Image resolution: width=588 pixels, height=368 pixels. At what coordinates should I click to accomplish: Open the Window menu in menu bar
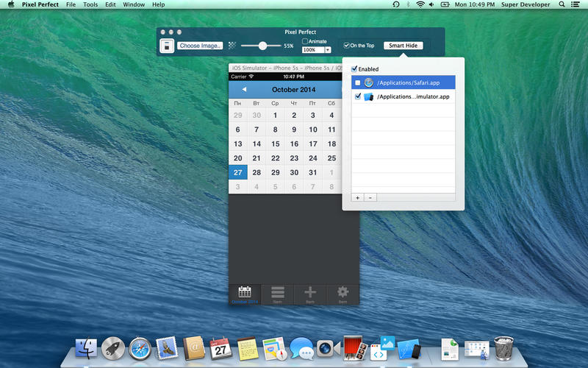pos(134,4)
